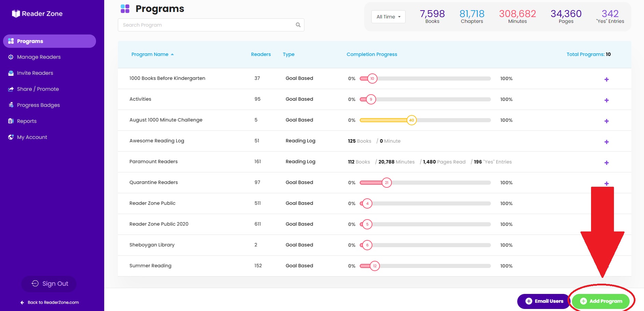The width and height of the screenshot is (644, 311).
Task: Expand the Paramount Readers plus icon
Action: [606, 162]
